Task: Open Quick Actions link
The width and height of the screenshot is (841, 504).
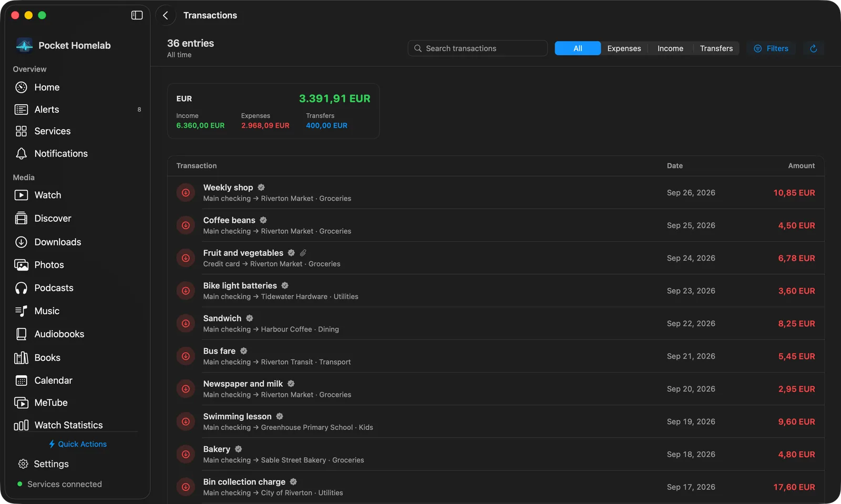Action: pyautogui.click(x=78, y=444)
